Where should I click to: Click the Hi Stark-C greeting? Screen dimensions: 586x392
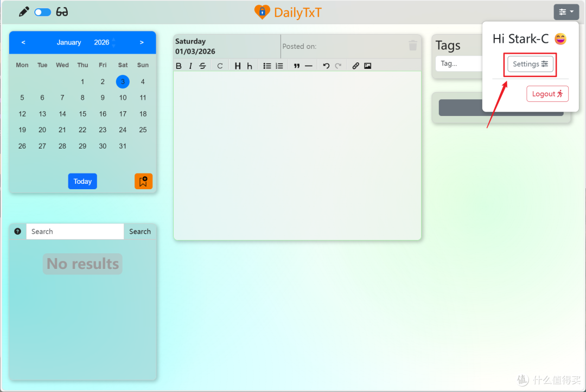[x=530, y=39]
